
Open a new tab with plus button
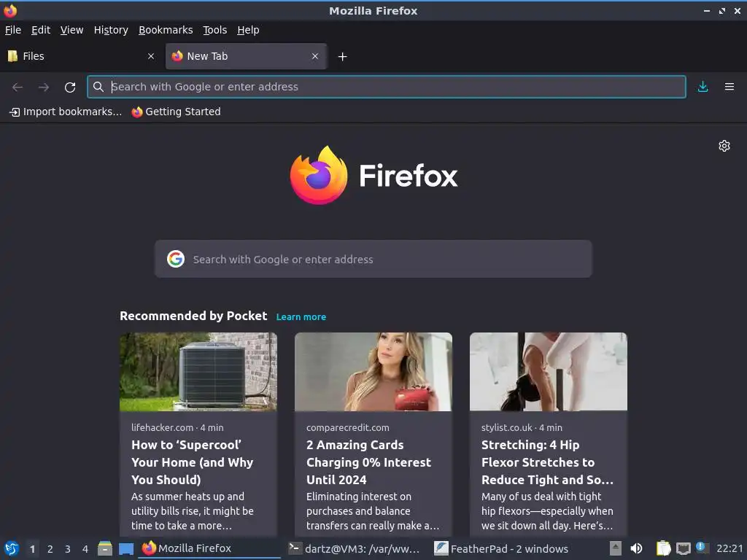point(342,57)
